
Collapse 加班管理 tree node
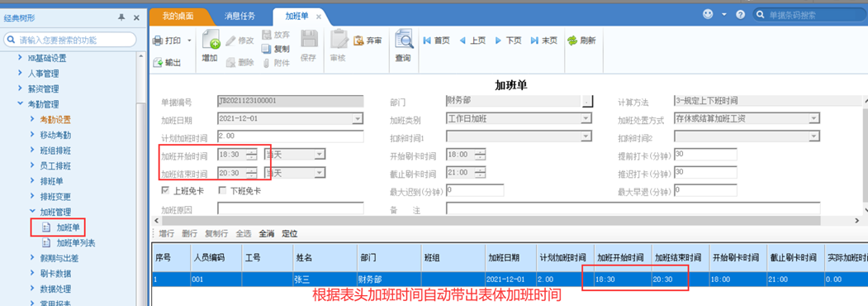click(x=32, y=211)
